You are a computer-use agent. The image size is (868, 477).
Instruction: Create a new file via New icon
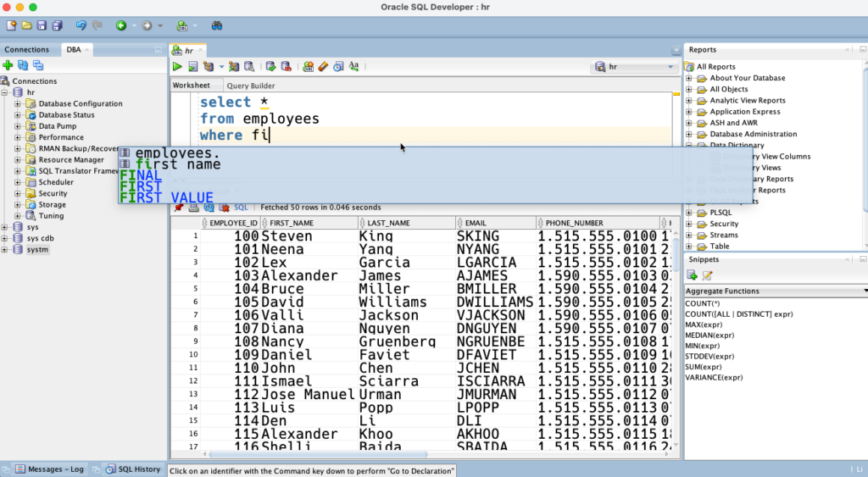coord(11,25)
